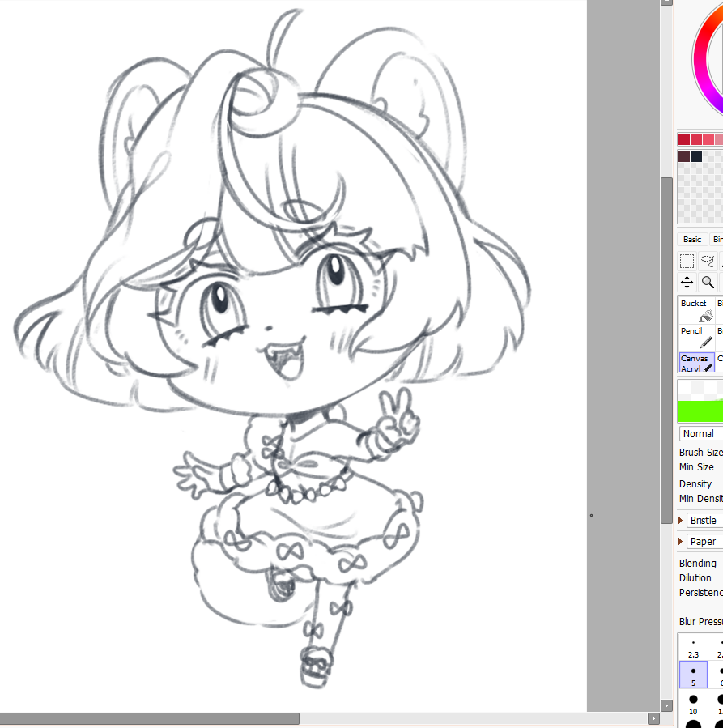Click the vertical scrollbar down arrow

pos(666,705)
